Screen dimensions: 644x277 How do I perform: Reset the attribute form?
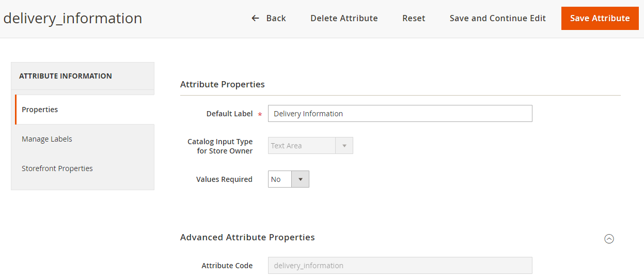(414, 18)
